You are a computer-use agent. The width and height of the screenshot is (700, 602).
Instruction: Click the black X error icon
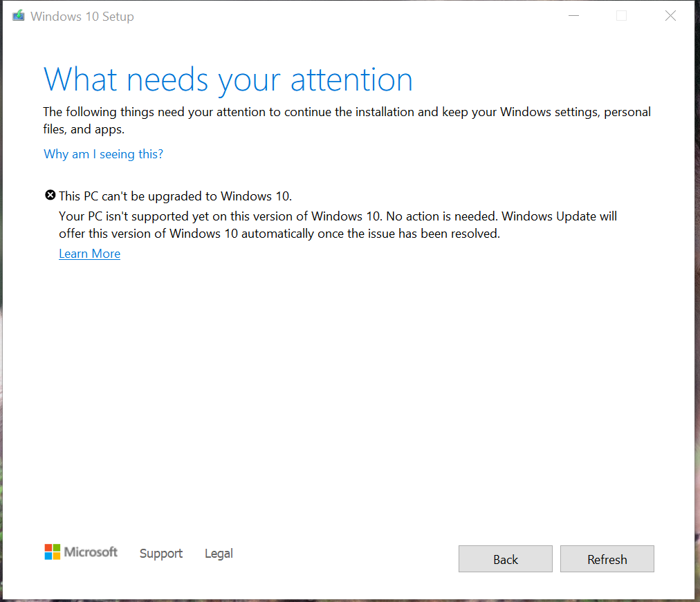50,195
